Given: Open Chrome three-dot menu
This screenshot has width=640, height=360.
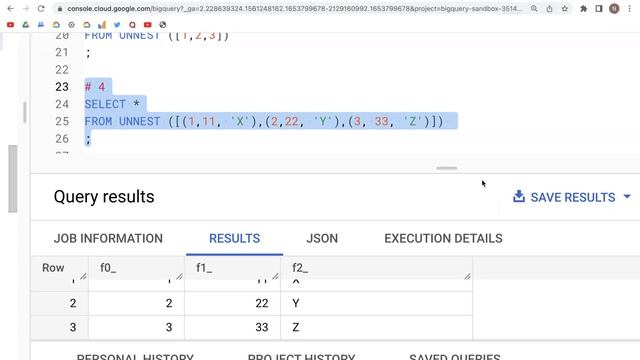Looking at the screenshot, I should click(x=629, y=9).
